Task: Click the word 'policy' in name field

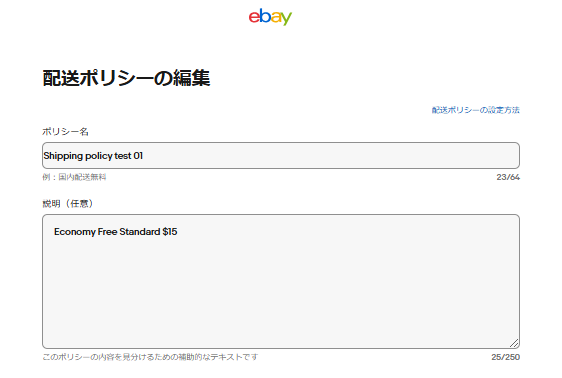Action: (x=99, y=156)
